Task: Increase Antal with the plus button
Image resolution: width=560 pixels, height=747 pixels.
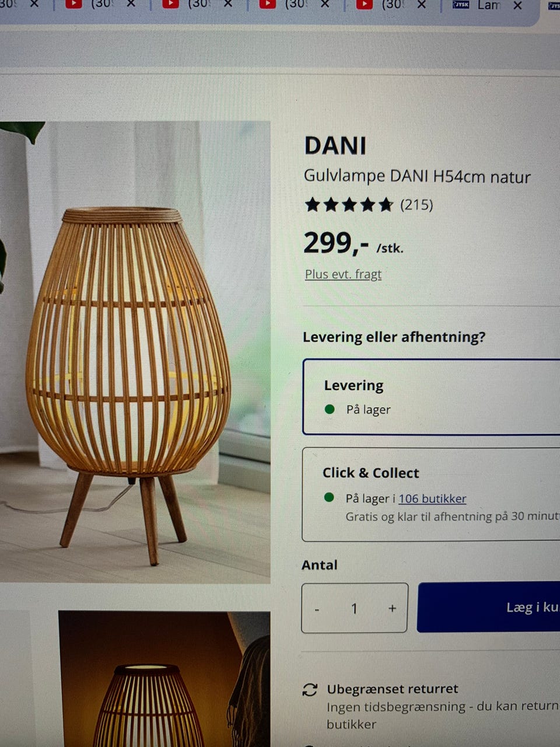Action: [x=392, y=609]
